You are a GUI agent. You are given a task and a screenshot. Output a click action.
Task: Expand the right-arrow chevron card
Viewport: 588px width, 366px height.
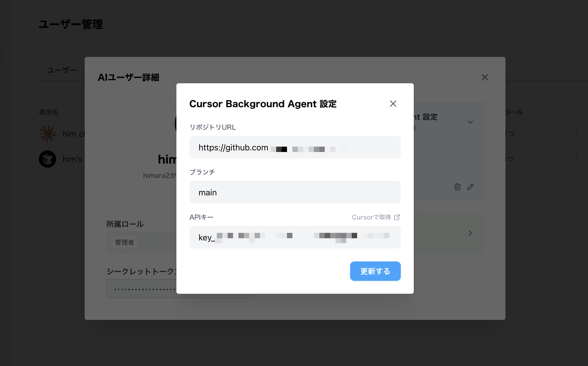[470, 233]
